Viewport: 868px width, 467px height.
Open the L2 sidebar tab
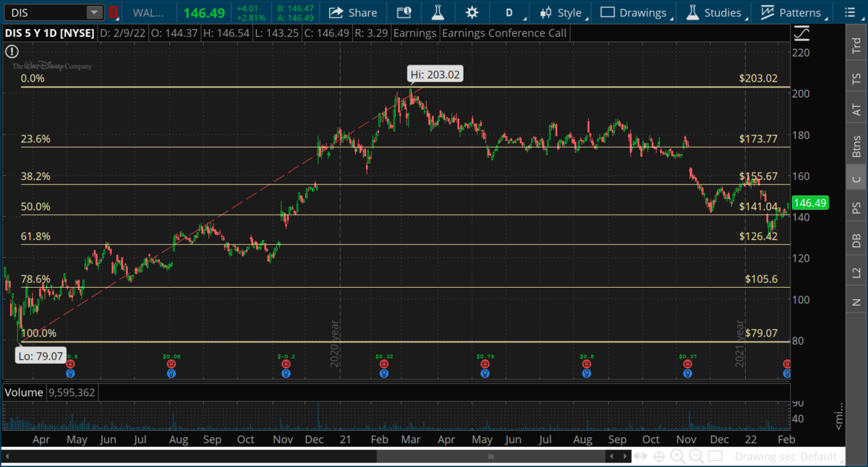pyautogui.click(x=856, y=273)
